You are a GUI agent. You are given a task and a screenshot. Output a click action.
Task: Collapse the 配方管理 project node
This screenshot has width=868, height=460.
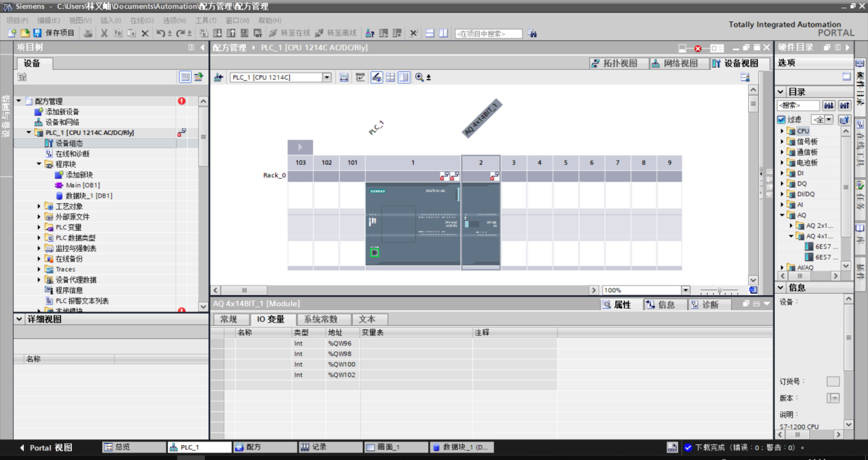pyautogui.click(x=18, y=101)
